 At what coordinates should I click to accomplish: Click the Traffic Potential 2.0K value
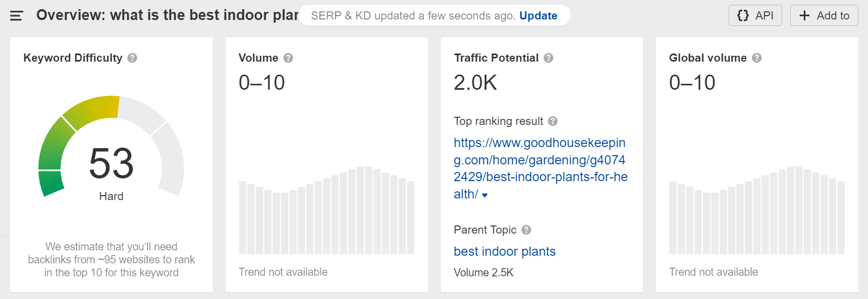tap(475, 83)
